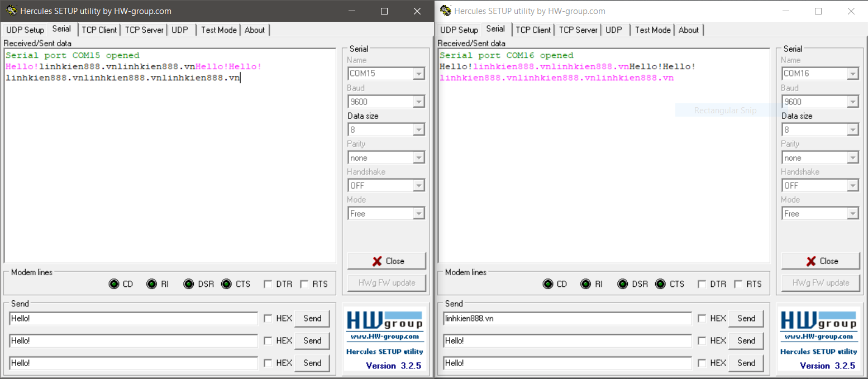Enable HEX for first send line in COM15 window
Viewport: 868px width, 379px height.
(268, 318)
